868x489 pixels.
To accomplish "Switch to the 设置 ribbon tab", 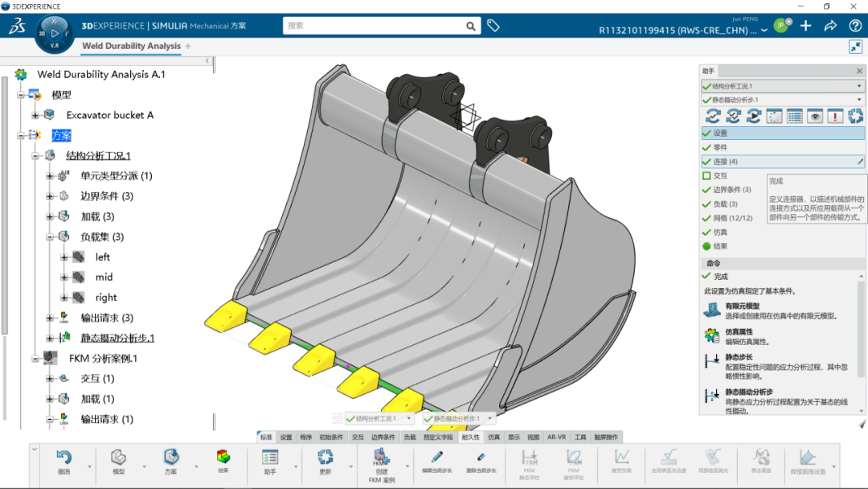I will pos(285,437).
